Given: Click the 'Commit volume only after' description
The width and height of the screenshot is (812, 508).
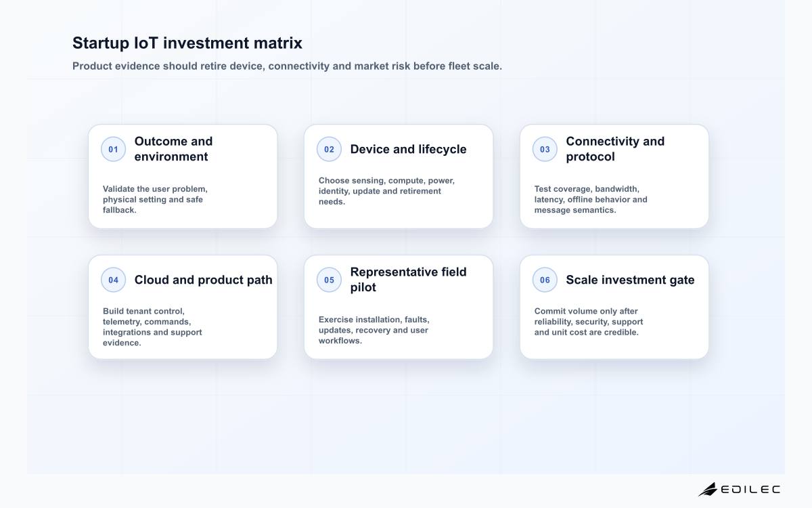Looking at the screenshot, I should [x=589, y=322].
